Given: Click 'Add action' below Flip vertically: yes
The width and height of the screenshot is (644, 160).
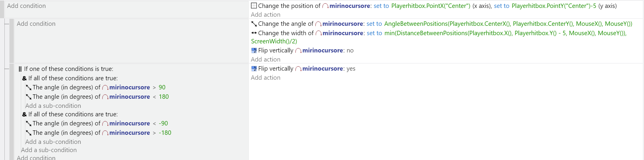Looking at the screenshot, I should [266, 78].
